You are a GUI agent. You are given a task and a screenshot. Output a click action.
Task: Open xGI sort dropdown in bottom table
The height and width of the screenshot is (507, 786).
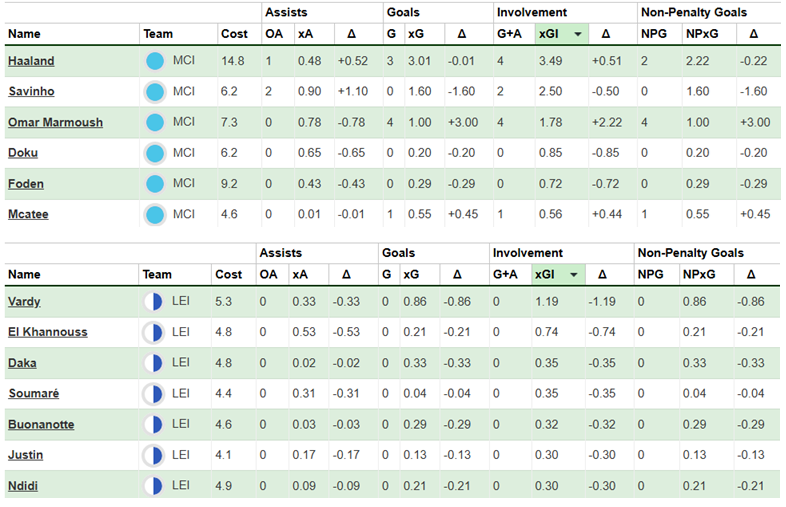573,274
